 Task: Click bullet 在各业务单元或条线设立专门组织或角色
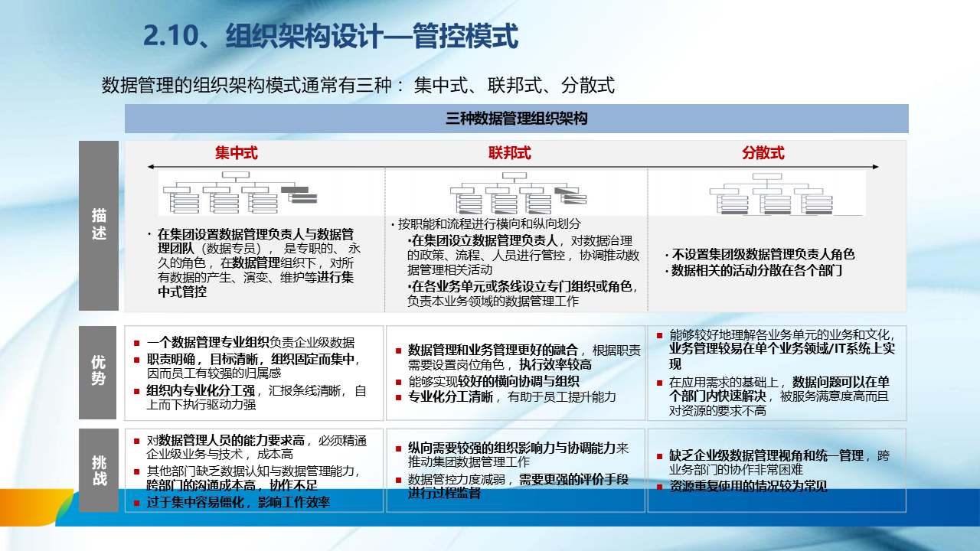pyautogui.click(x=522, y=286)
